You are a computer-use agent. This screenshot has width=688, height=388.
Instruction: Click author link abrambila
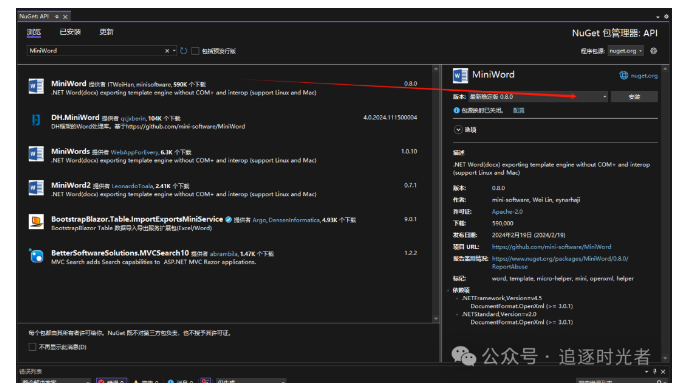[x=223, y=254]
